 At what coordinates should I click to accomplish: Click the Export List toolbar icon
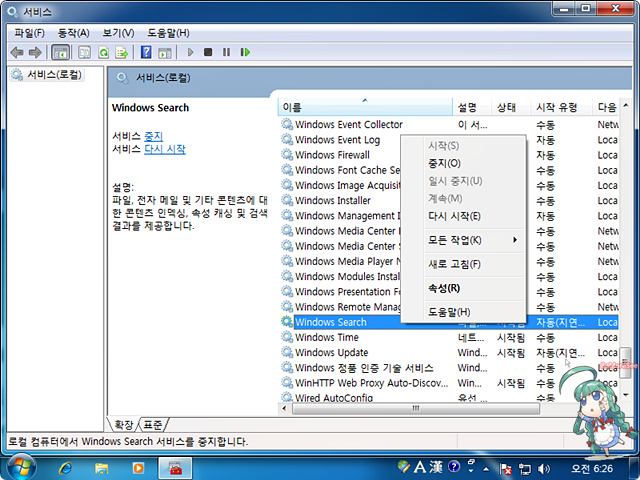[122, 52]
